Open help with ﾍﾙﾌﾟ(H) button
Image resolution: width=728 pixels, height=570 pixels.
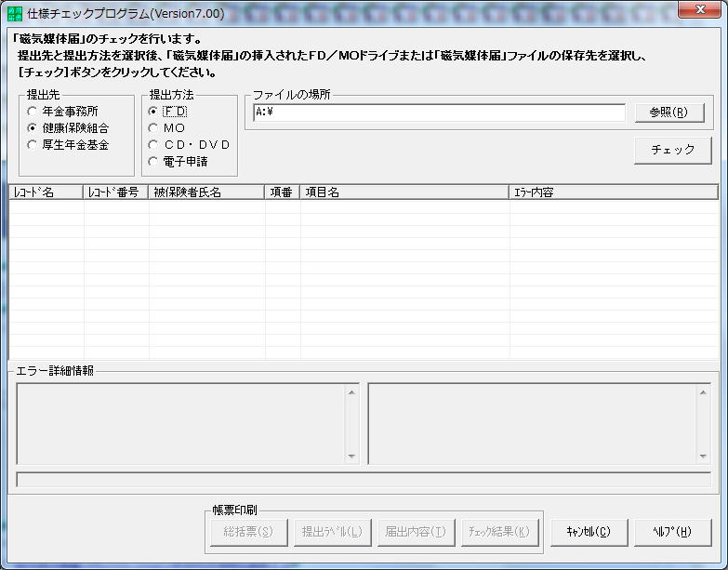[673, 532]
